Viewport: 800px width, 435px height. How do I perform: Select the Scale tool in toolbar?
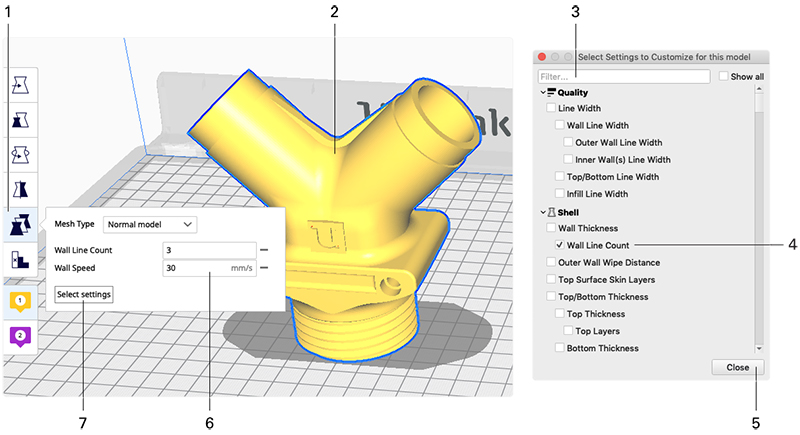[x=20, y=121]
